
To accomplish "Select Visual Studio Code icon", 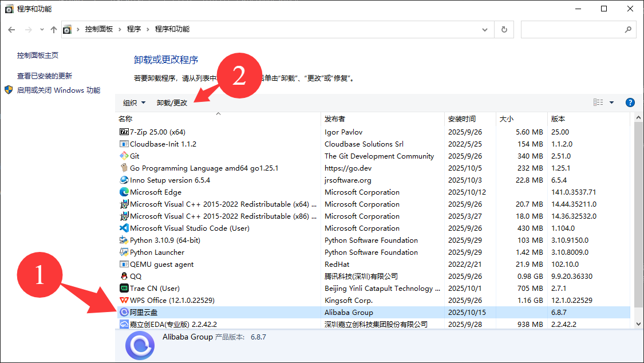I will pos(124,228).
